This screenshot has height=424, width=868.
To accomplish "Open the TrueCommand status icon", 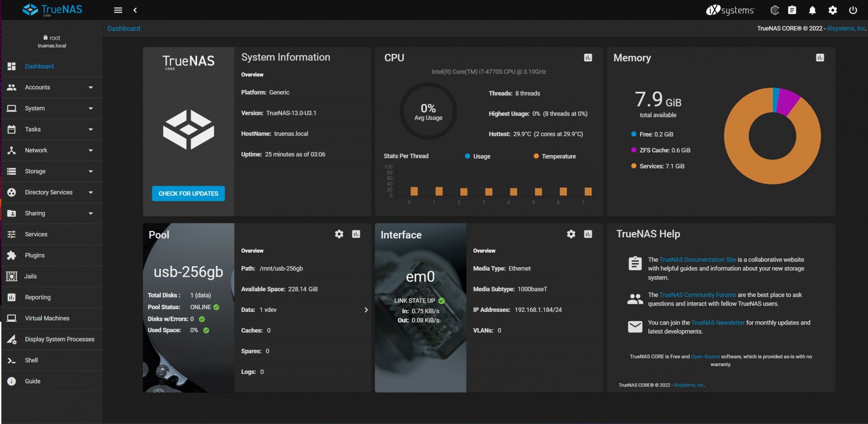I will [x=774, y=10].
